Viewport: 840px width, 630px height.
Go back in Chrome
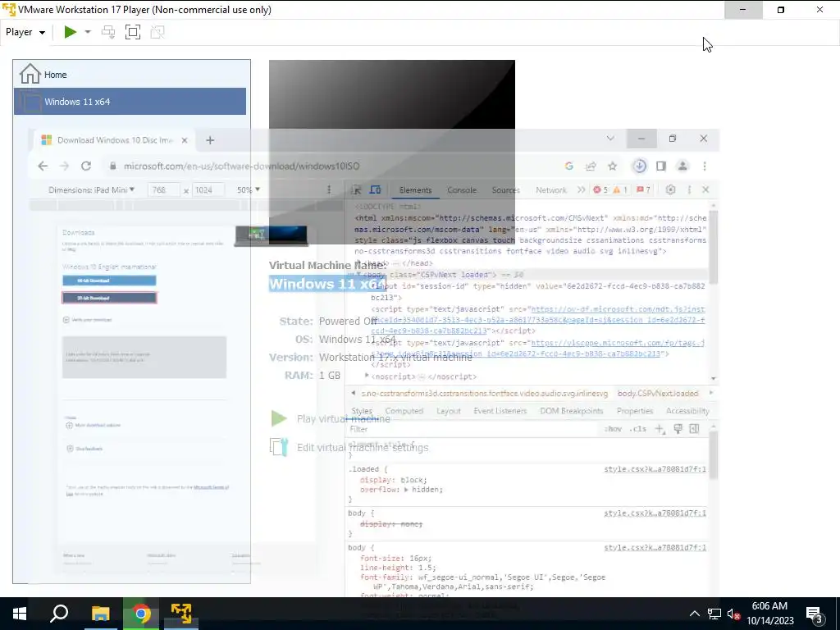tap(43, 166)
